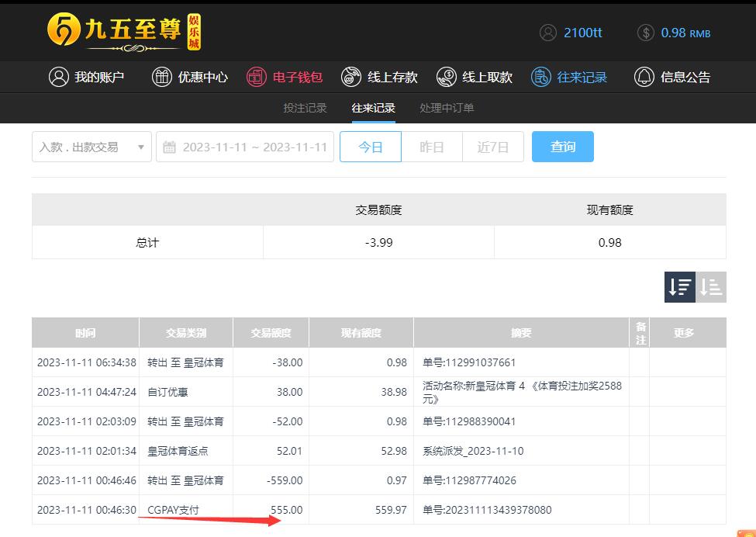Image resolution: width=756 pixels, height=537 pixels.
Task: Click the e-wallet icon
Action: tap(257, 77)
